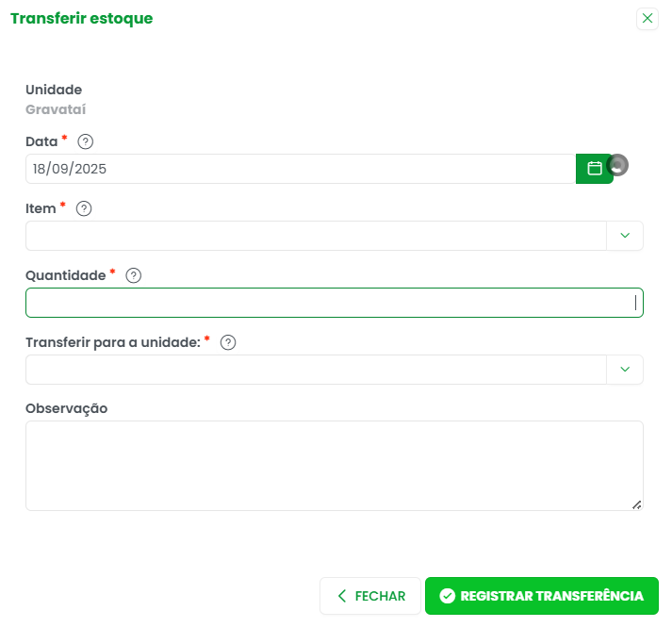Open the calendar date picker
The width and height of the screenshot is (672, 627).
[x=594, y=169]
